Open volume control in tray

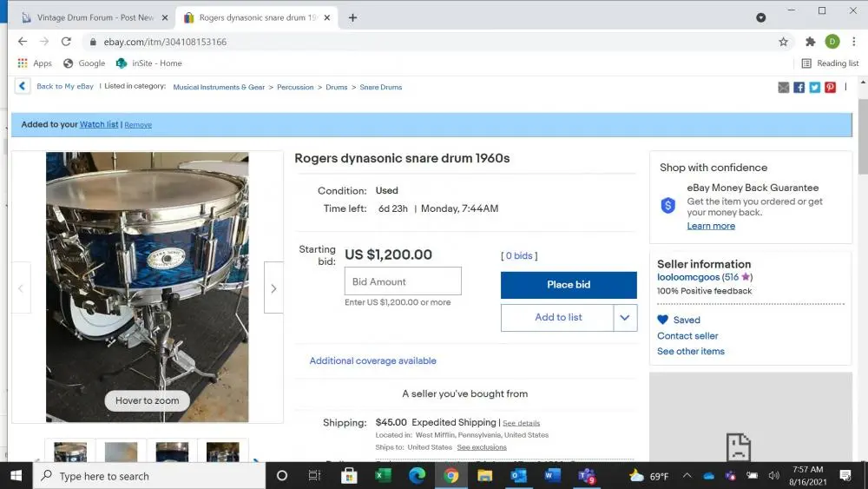(x=774, y=476)
